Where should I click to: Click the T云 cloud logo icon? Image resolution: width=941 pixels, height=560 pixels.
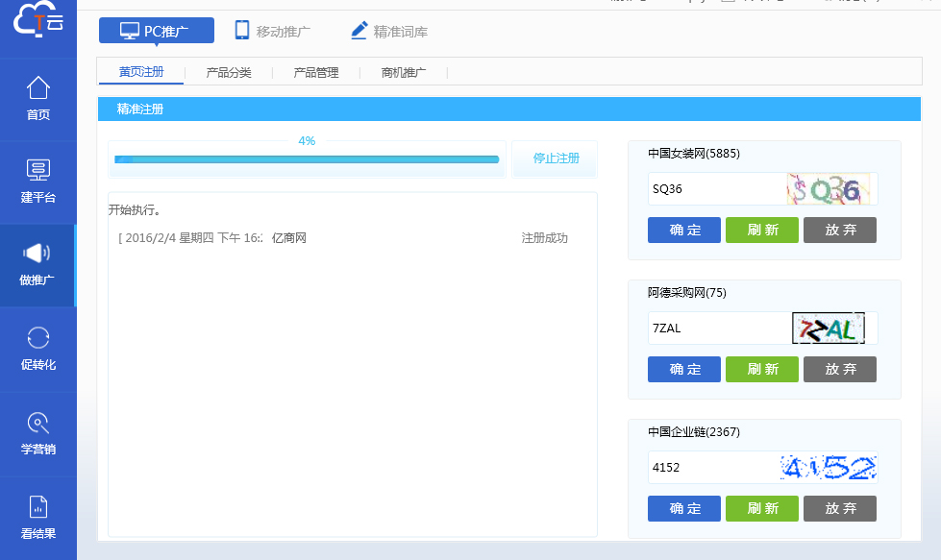(37, 21)
